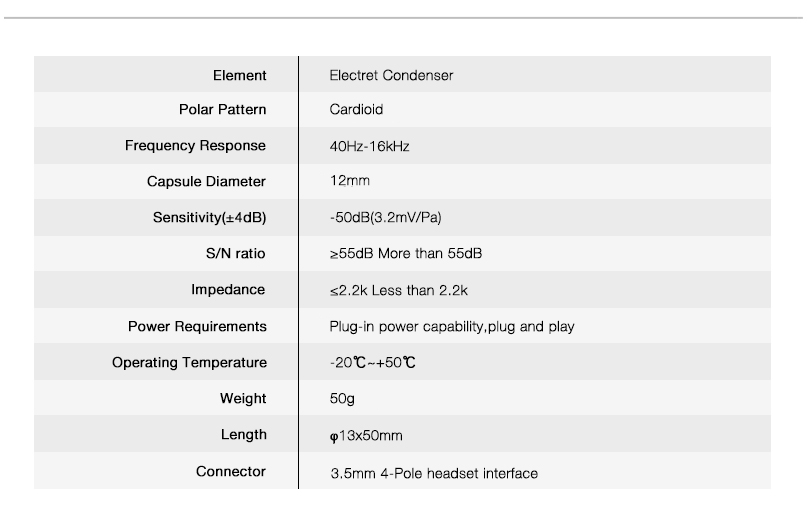
Task: Select the 40Hz-16kHz value
Action: tap(369, 146)
